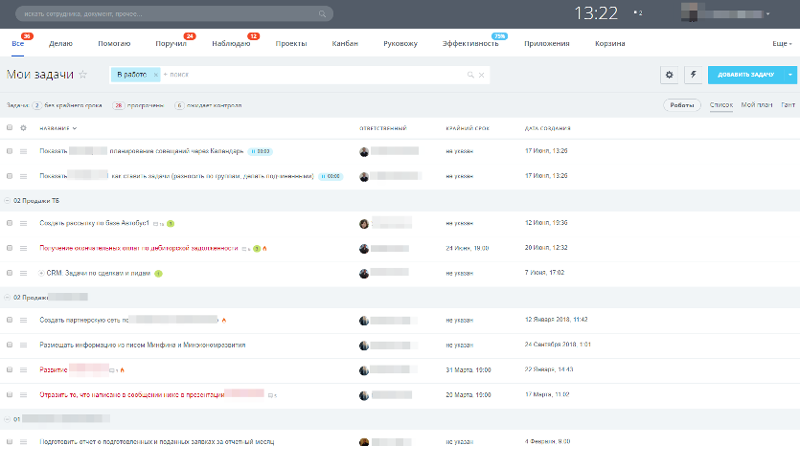800x466 pixels.
Task: Check the Календарь planning task checkbox
Action: [9, 151]
